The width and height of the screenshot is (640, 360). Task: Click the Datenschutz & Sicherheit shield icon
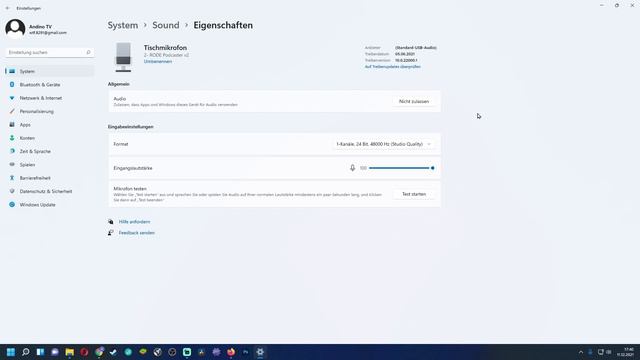tap(12, 191)
